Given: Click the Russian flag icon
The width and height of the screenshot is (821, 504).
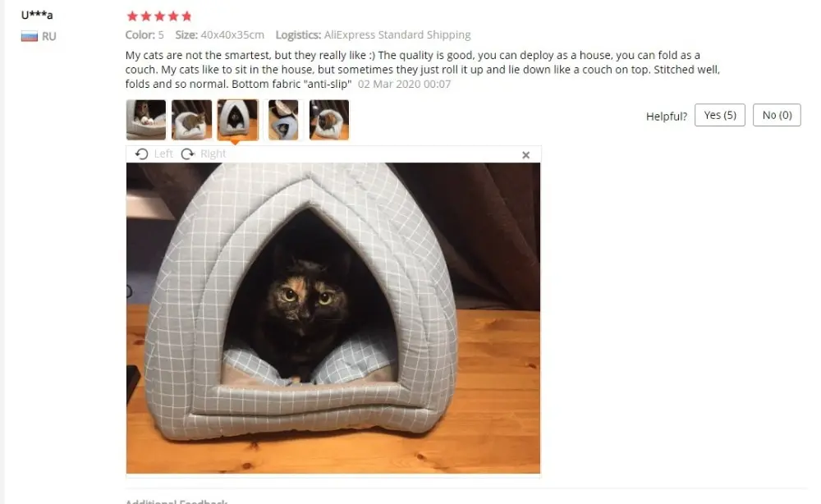Looking at the screenshot, I should tap(30, 36).
